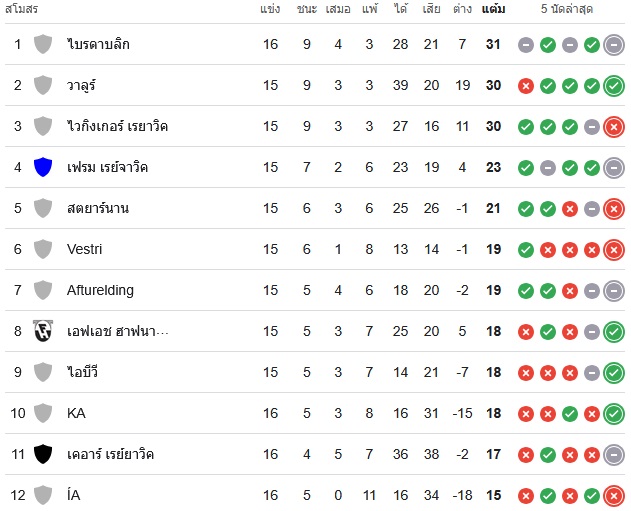The height and width of the screenshot is (511, 631).
Task: Click the latest-match loss icon for Vestri
Action: click(x=614, y=250)
